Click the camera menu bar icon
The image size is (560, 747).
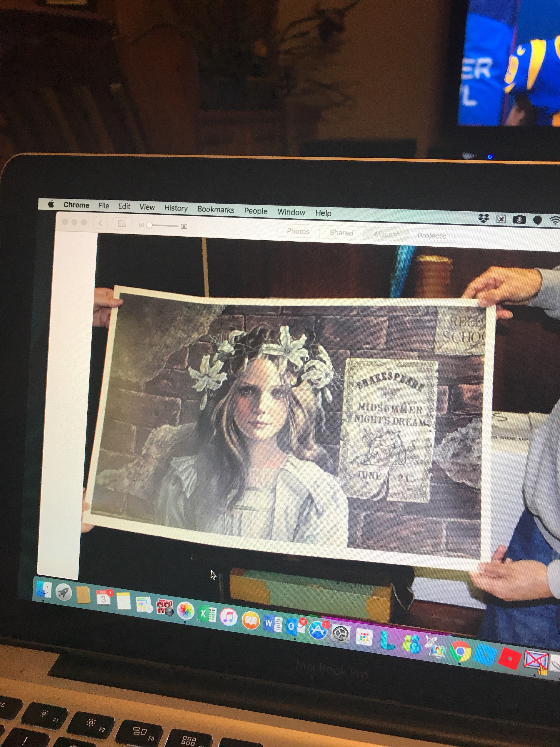point(519,220)
